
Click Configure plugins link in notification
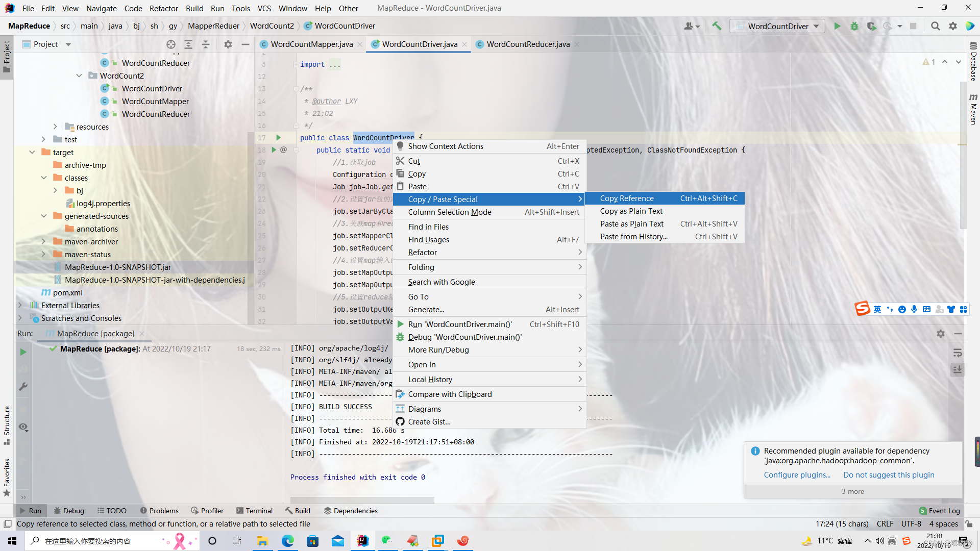(797, 475)
